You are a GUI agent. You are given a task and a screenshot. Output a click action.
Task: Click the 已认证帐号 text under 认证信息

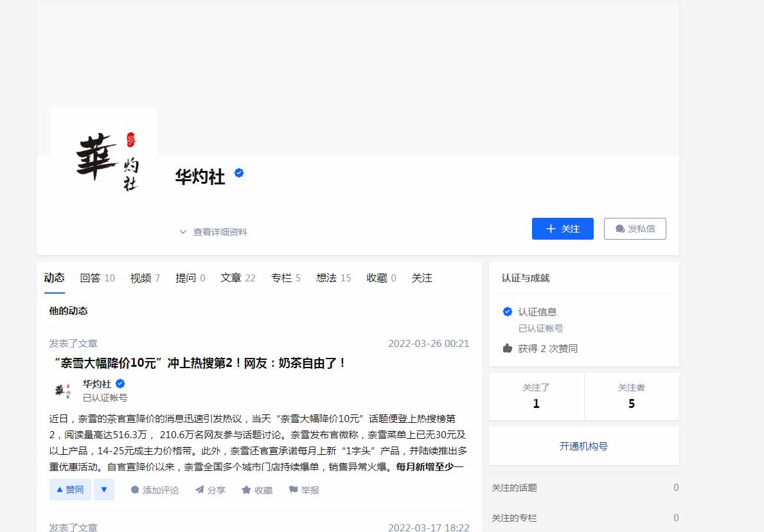[x=540, y=328]
